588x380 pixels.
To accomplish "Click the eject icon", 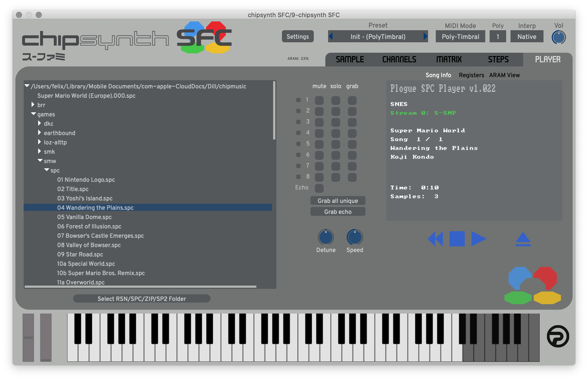I will pos(523,239).
